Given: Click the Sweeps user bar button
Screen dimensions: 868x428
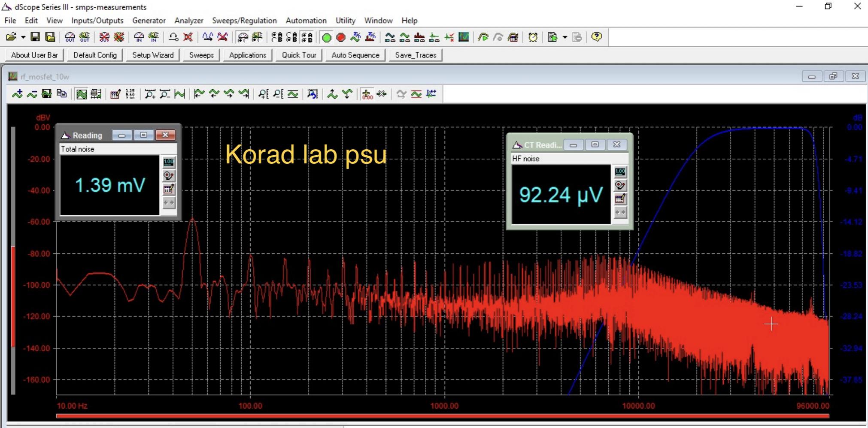Looking at the screenshot, I should point(201,55).
